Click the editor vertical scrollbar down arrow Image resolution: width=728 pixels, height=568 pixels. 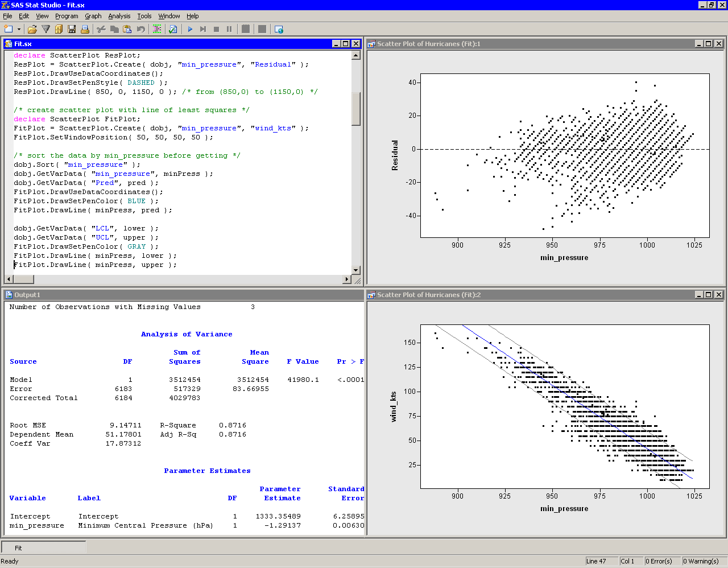[356, 270]
